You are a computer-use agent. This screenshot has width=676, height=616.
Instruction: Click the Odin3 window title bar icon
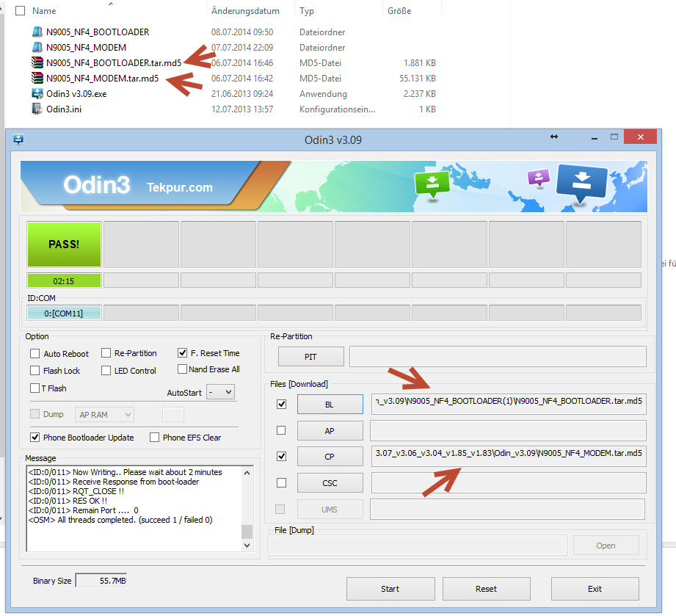pos(18,139)
